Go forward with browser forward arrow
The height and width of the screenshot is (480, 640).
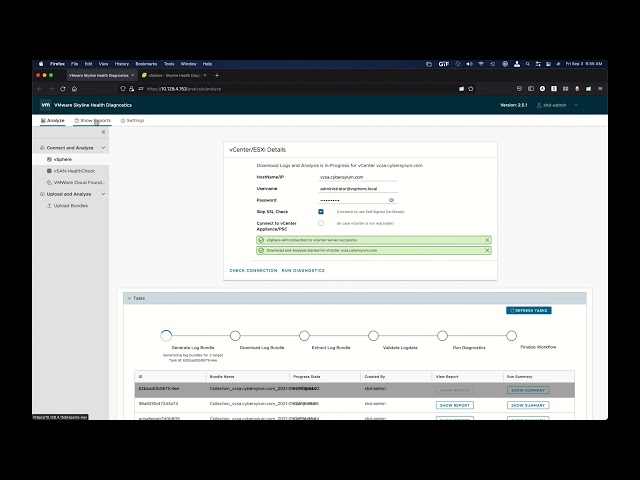pos(51,89)
